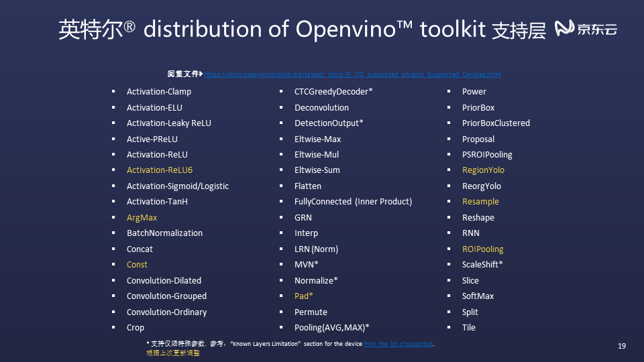644x362 pixels.
Task: Select the 'Active-PReLU' list item
Action: 152,139
